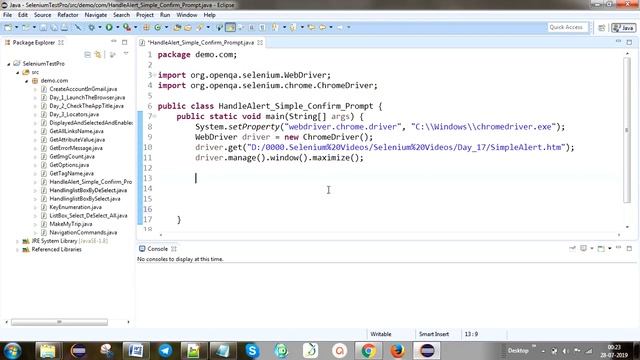Viewport: 640px width, 360px height.
Task: Open CreateAccountInGmail.java in the tree
Action: tap(83, 89)
